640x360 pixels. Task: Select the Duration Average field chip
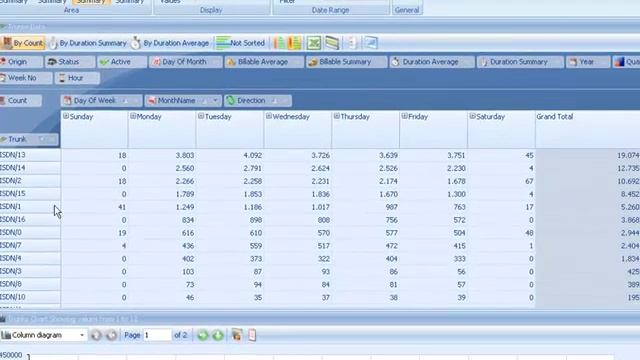(x=432, y=62)
